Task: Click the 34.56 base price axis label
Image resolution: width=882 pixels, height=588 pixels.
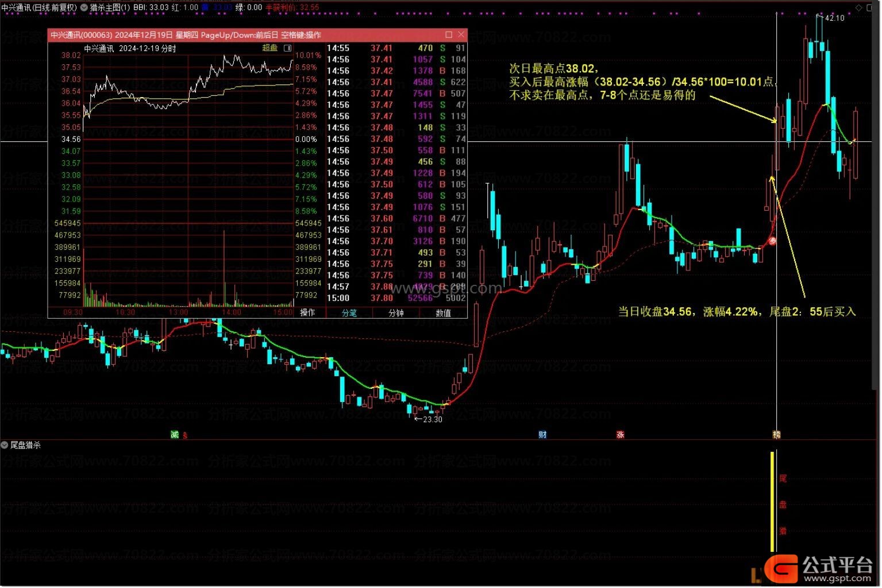Action: (x=71, y=140)
